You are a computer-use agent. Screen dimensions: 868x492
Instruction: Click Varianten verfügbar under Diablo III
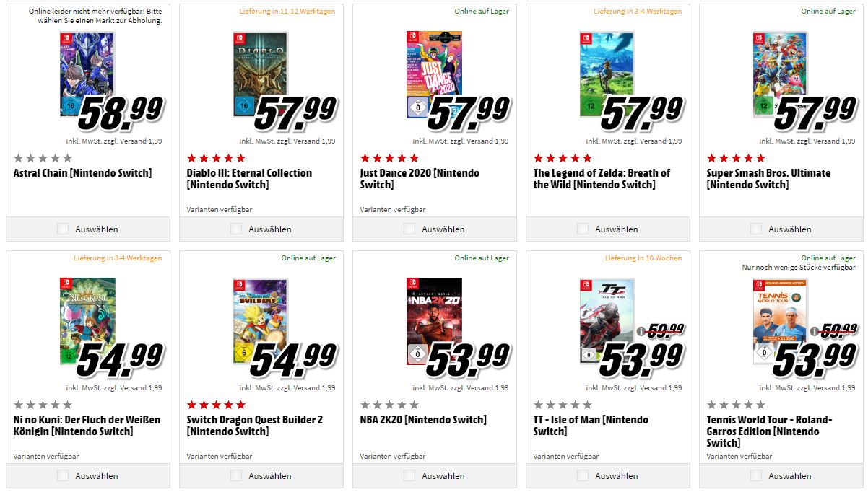tap(220, 210)
